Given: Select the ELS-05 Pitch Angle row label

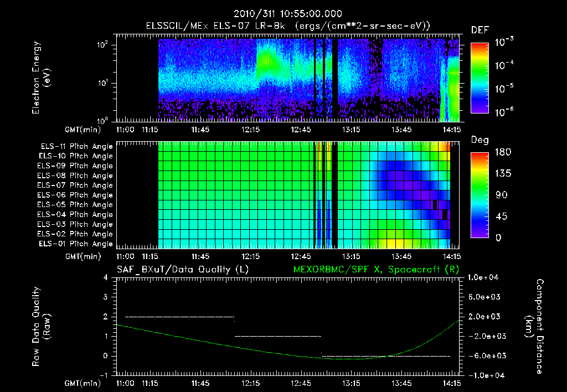Looking at the screenshot, I should click(75, 205).
